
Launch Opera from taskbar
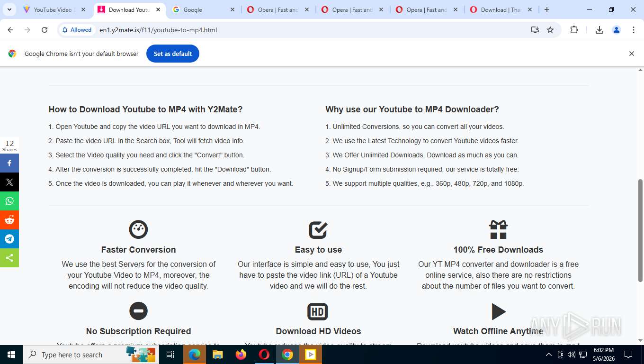[264, 355]
